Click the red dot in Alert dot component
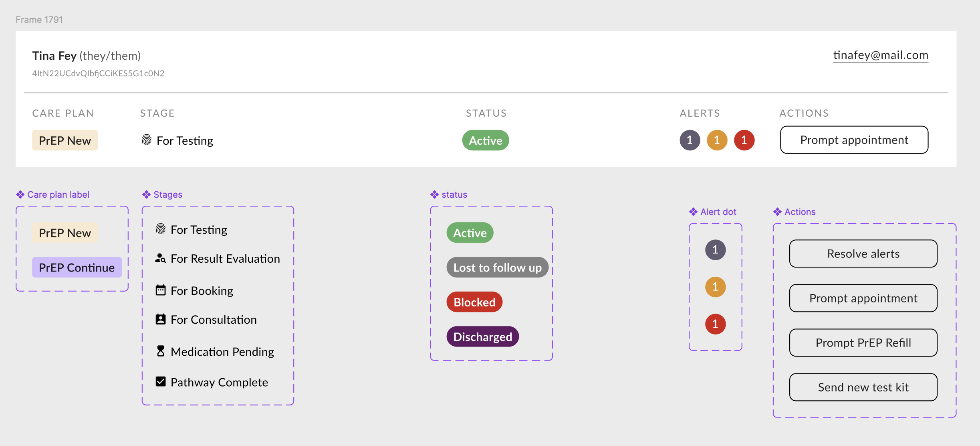 click(715, 324)
